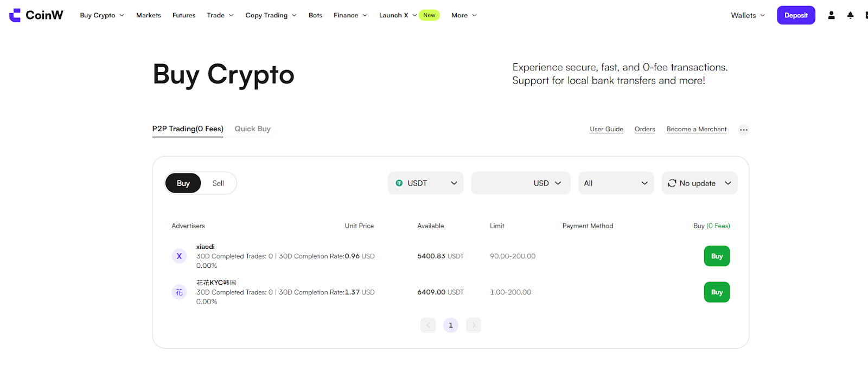868x385 pixels.
Task: Open Bots in navigation bar
Action: tap(315, 15)
